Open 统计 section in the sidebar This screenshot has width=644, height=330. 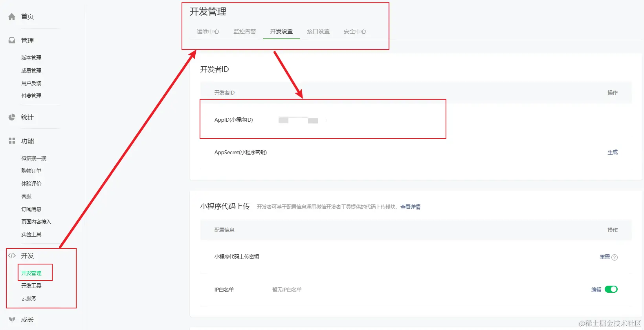28,117
